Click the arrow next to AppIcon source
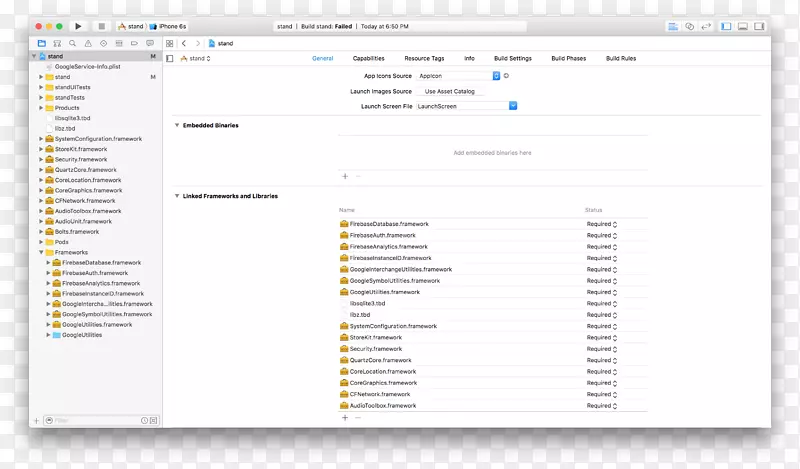The image size is (800, 469). [506, 76]
